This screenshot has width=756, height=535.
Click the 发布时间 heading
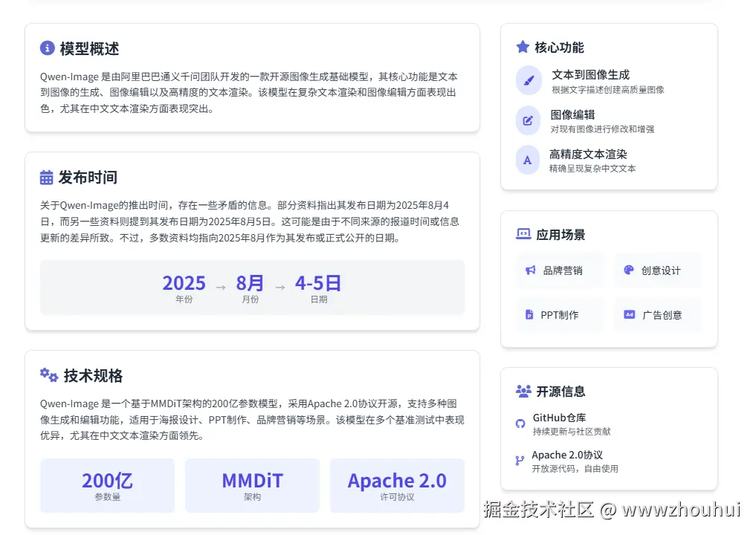pos(88,178)
